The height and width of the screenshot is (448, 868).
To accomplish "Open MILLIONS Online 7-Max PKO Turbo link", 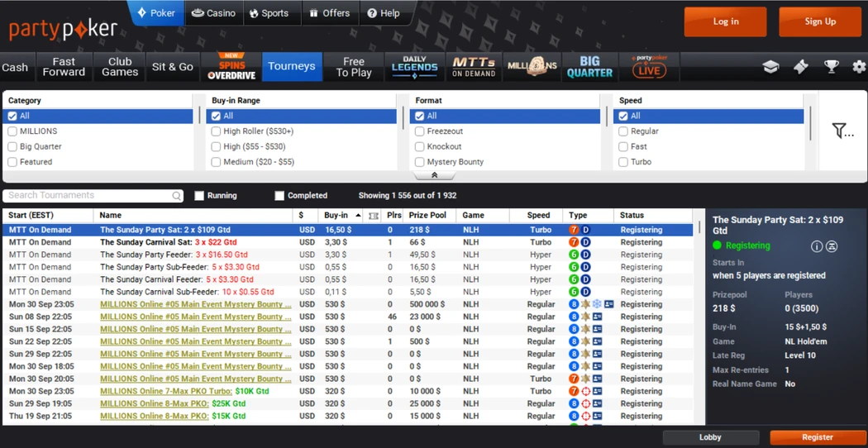I will pos(166,391).
